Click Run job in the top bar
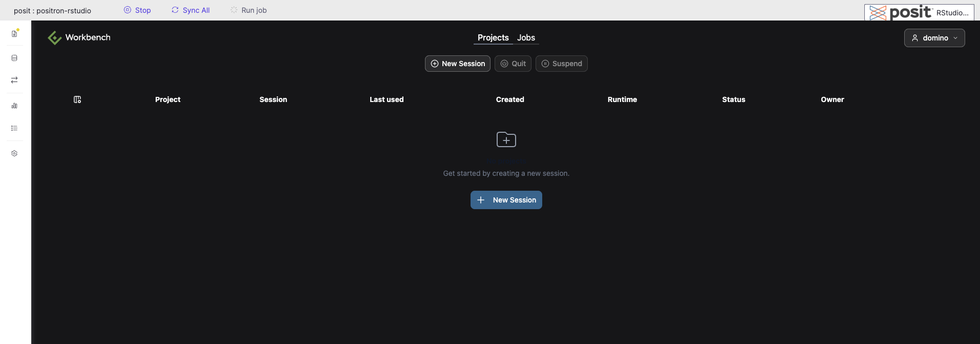980x344 pixels. (248, 10)
